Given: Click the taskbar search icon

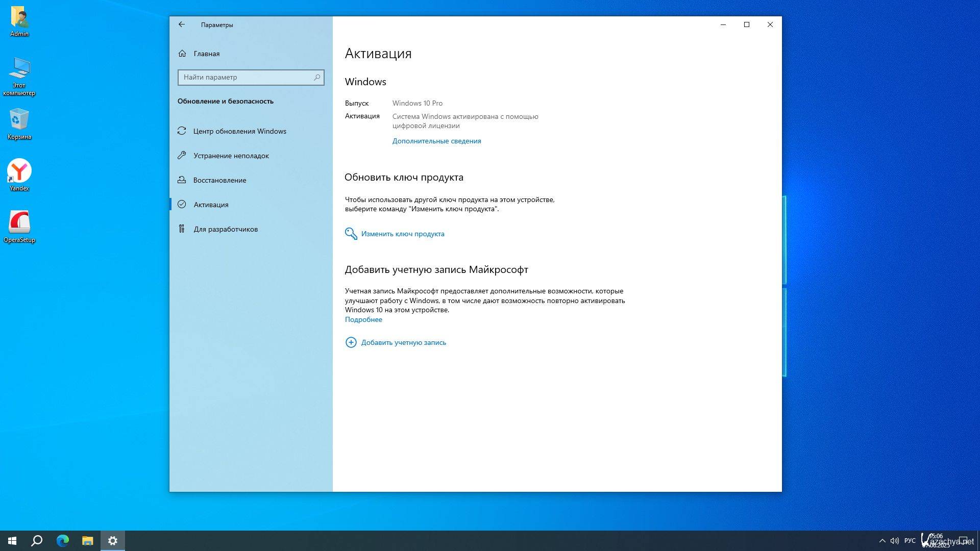Looking at the screenshot, I should coord(37,540).
